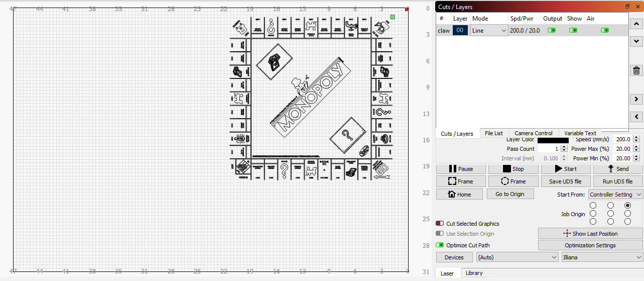
Task: Enable Cut Selected Graphics
Action: tap(440, 223)
